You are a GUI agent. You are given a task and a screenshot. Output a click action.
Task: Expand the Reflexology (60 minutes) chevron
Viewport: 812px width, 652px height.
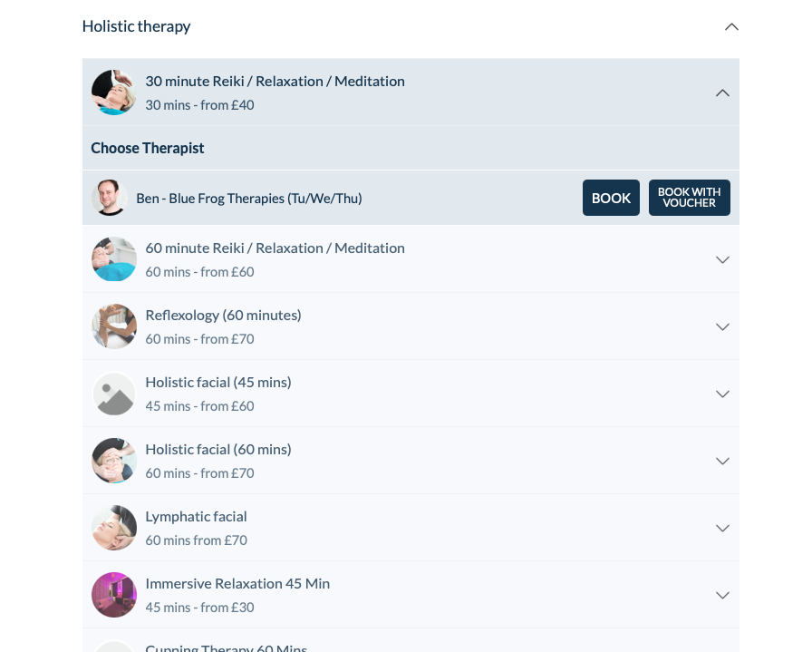tap(722, 327)
